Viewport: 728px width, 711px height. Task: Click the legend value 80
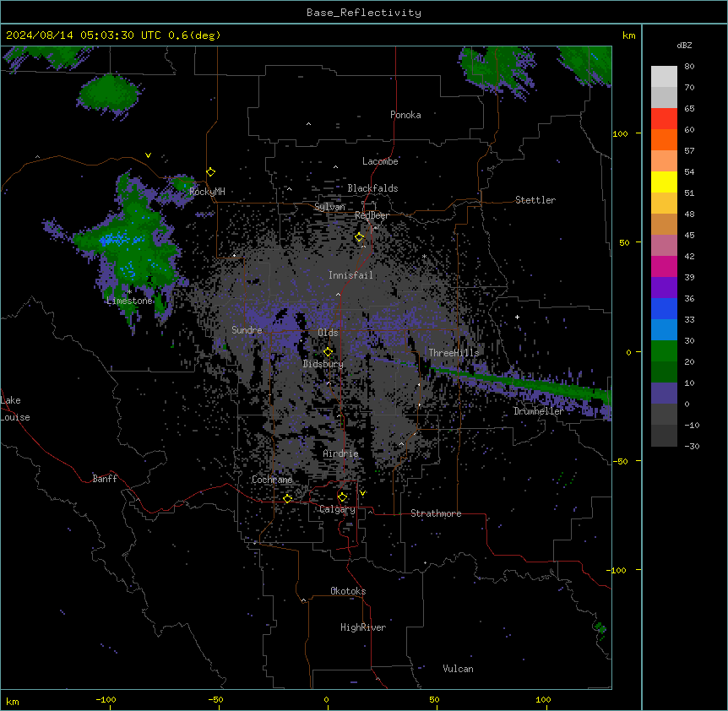(689, 67)
